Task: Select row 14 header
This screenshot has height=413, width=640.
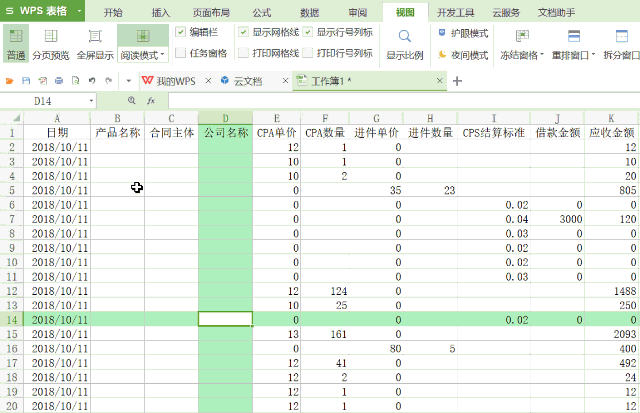Action: [x=11, y=319]
